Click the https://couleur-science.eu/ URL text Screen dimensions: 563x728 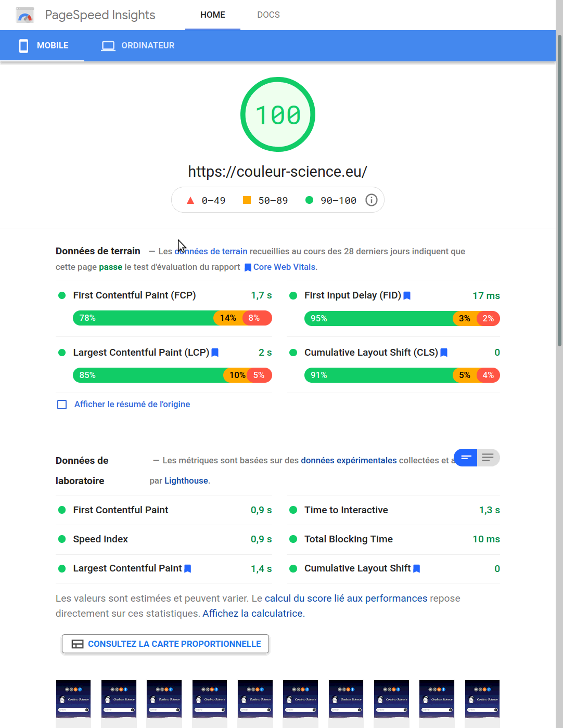tap(278, 172)
